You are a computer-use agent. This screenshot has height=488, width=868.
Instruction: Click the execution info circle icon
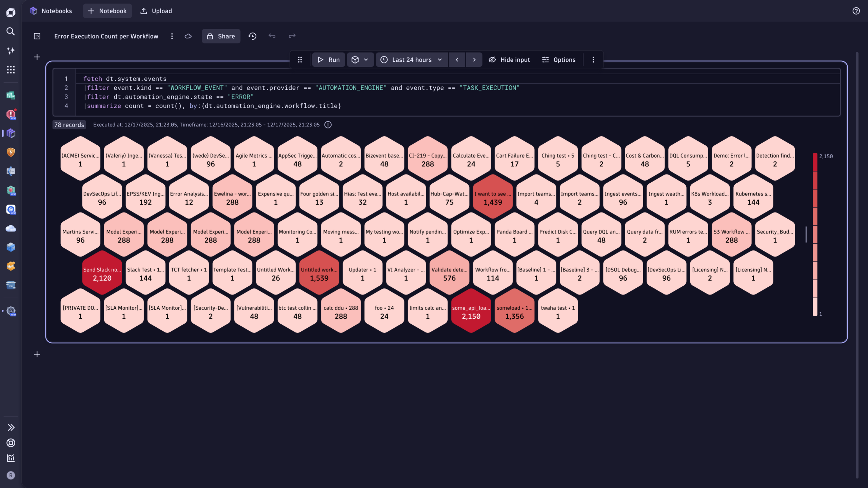(328, 125)
